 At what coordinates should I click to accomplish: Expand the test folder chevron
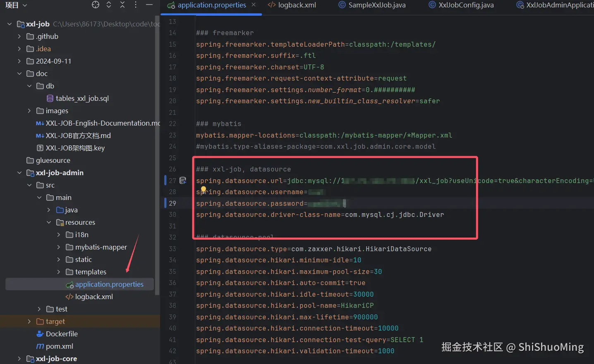pyautogui.click(x=39, y=309)
